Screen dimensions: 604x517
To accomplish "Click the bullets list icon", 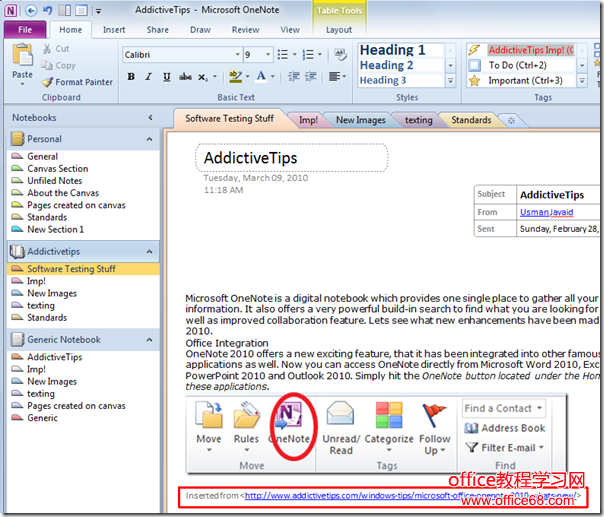I will coord(283,55).
